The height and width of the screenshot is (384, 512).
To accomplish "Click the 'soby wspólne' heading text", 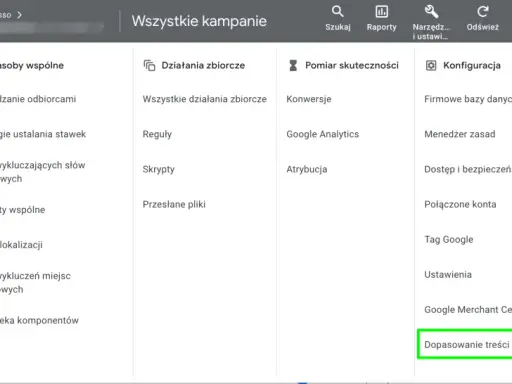I will pyautogui.click(x=32, y=65).
